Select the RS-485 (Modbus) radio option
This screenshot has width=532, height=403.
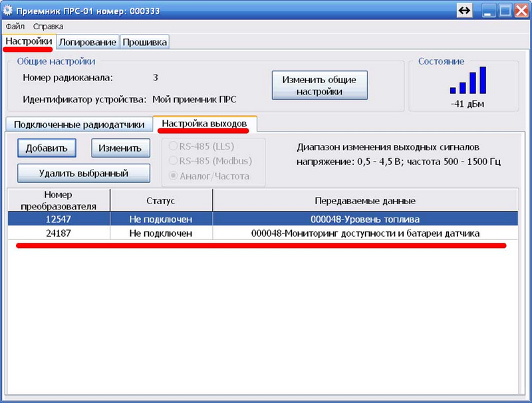210,161
